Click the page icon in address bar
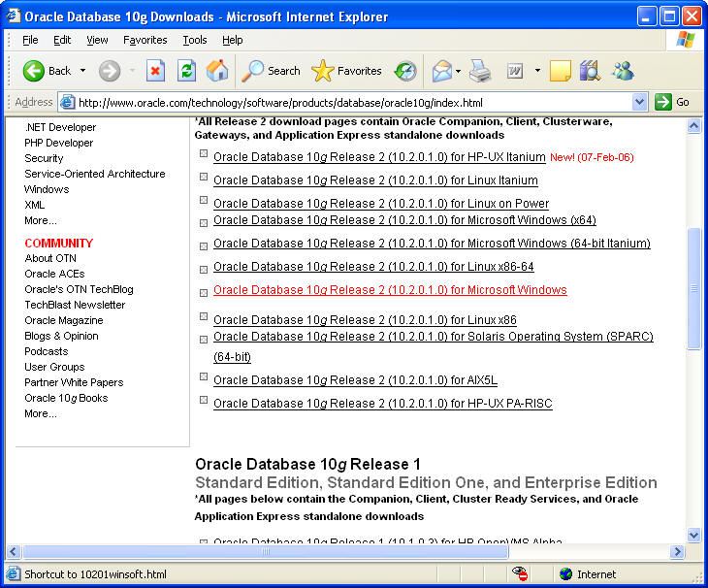Image resolution: width=708 pixels, height=588 pixels. 67,103
